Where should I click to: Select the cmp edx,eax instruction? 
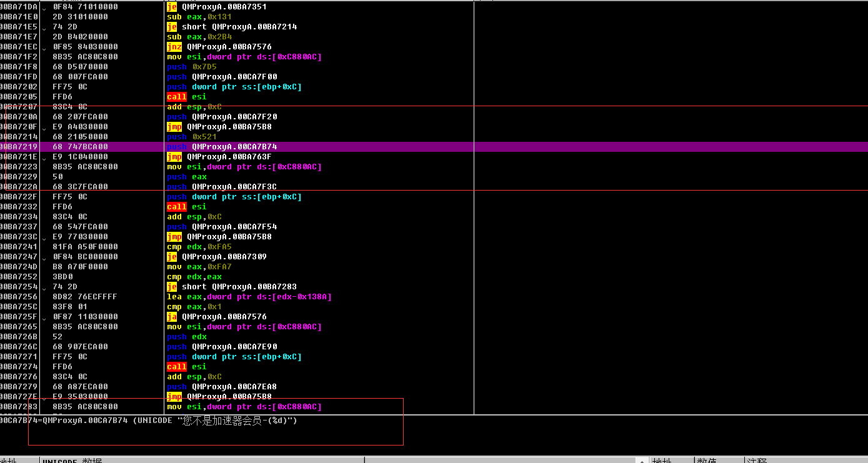pos(194,277)
